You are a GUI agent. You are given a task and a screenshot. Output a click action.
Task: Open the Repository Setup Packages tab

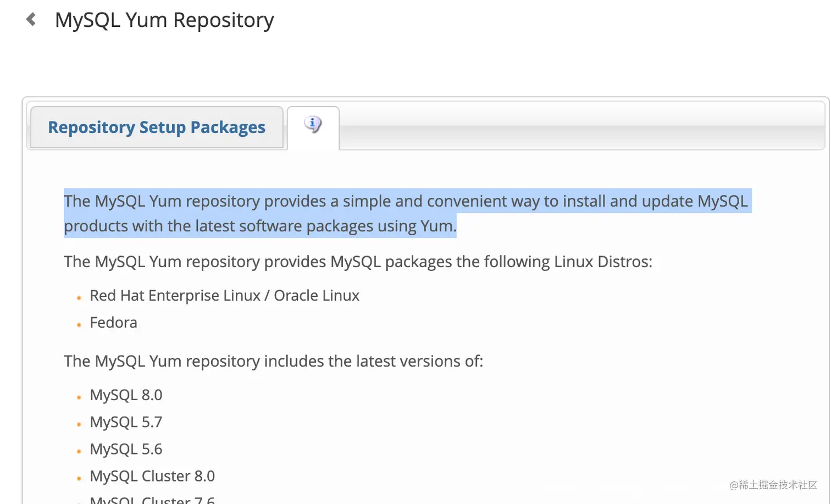[x=157, y=128]
